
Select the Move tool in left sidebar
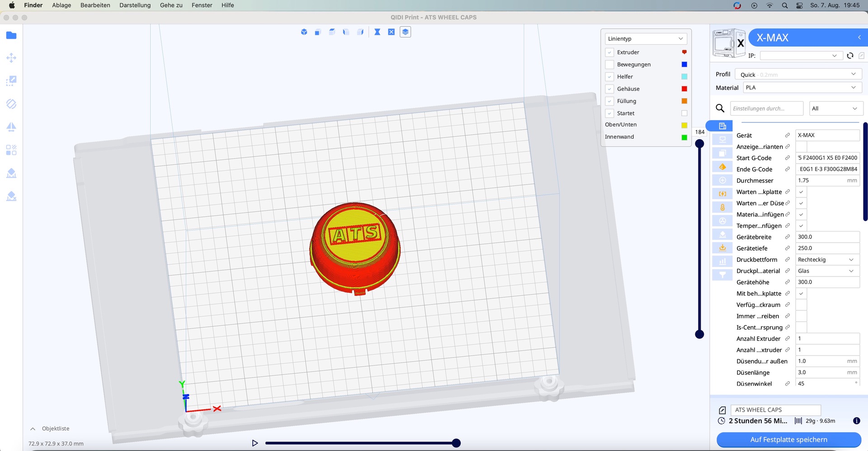coord(11,58)
